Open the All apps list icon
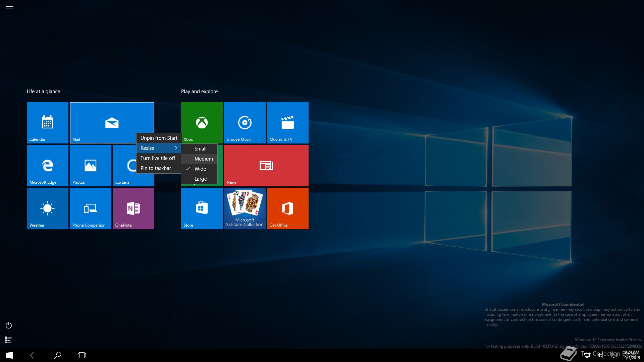This screenshot has width=644, height=362. click(x=9, y=340)
